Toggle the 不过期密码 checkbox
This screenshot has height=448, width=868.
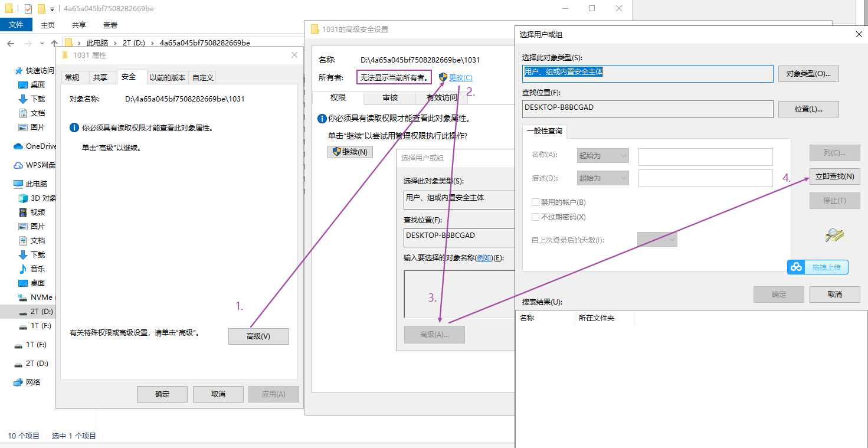(536, 217)
